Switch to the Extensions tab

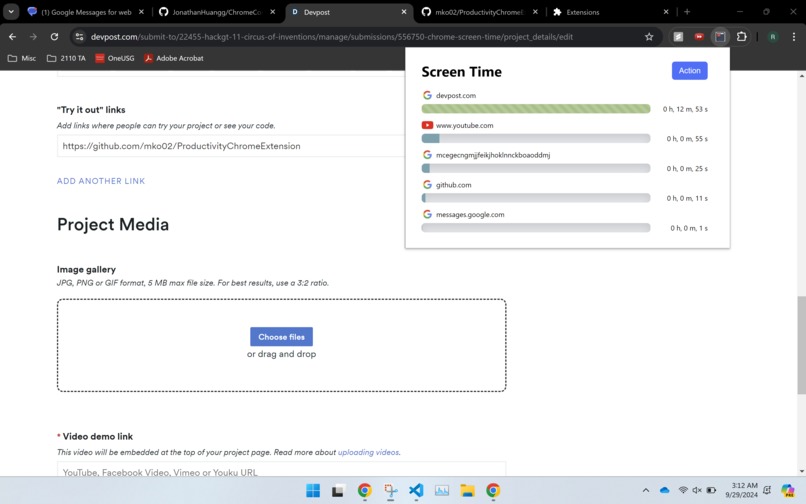click(x=611, y=12)
